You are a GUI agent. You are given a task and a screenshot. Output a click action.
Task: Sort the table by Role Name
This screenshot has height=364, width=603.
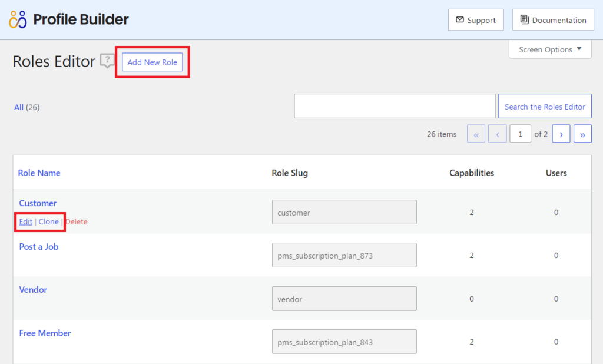pyautogui.click(x=39, y=173)
